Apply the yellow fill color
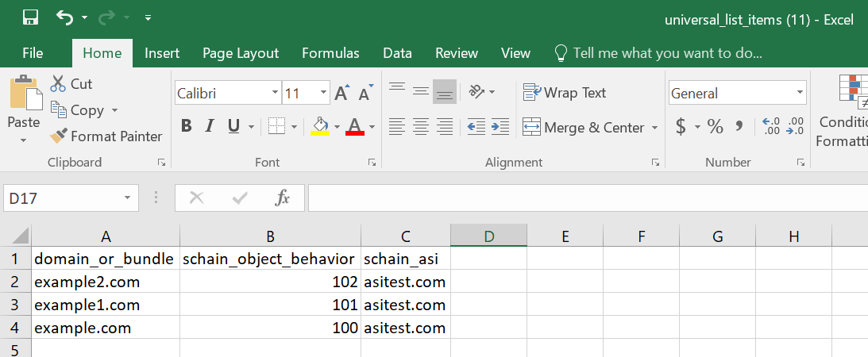This screenshot has width=868, height=357. pos(320,126)
